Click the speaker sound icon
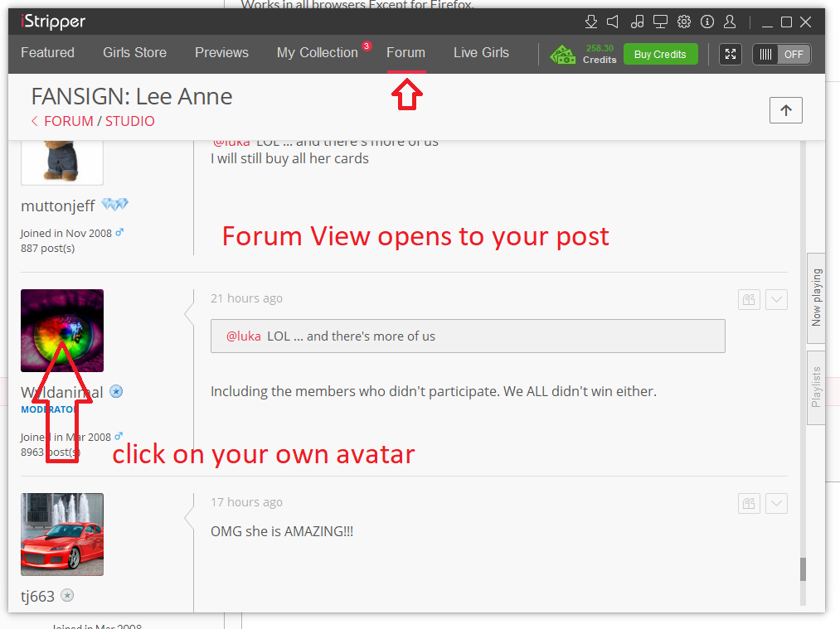 (x=613, y=22)
